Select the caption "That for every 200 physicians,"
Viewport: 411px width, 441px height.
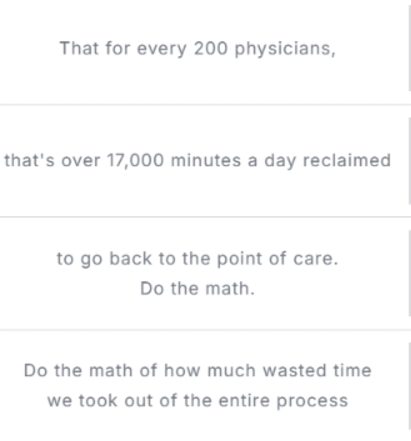[x=197, y=49]
